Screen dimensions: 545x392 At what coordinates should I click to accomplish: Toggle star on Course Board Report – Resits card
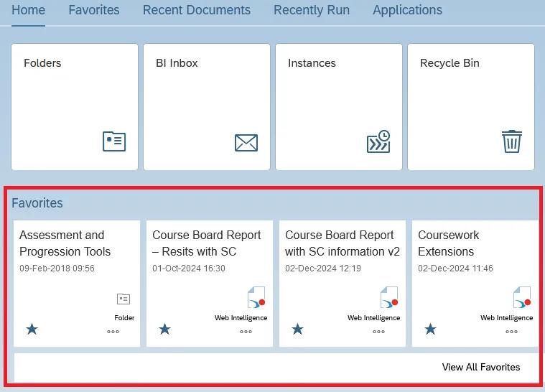pyautogui.click(x=164, y=329)
